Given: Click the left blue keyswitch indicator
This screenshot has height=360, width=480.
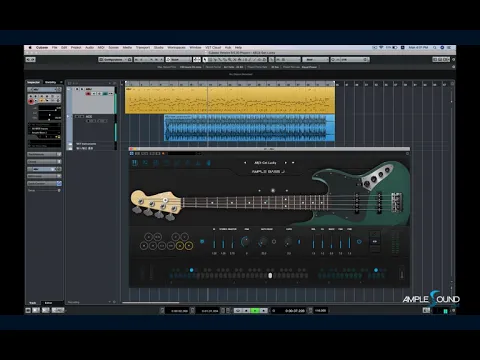Looking at the screenshot, I should tap(191, 270).
